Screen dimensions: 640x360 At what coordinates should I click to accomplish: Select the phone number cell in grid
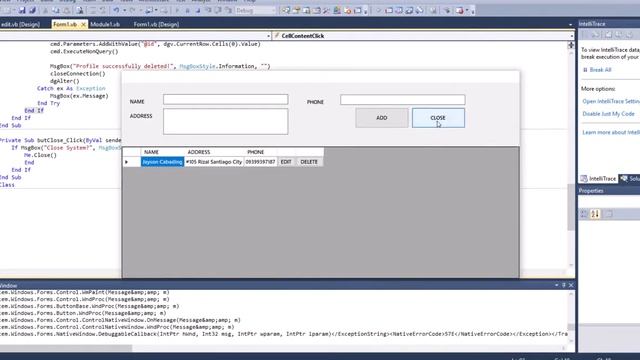(x=260, y=162)
